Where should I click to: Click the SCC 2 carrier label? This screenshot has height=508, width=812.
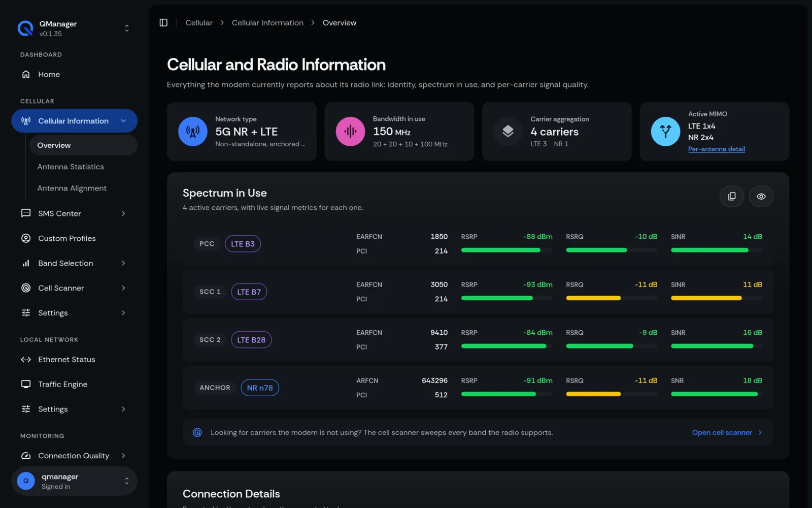click(210, 340)
